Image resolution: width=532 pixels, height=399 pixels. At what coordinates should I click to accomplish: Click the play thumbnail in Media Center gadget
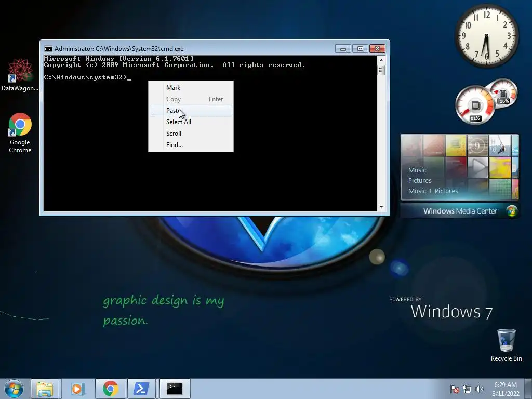478,167
